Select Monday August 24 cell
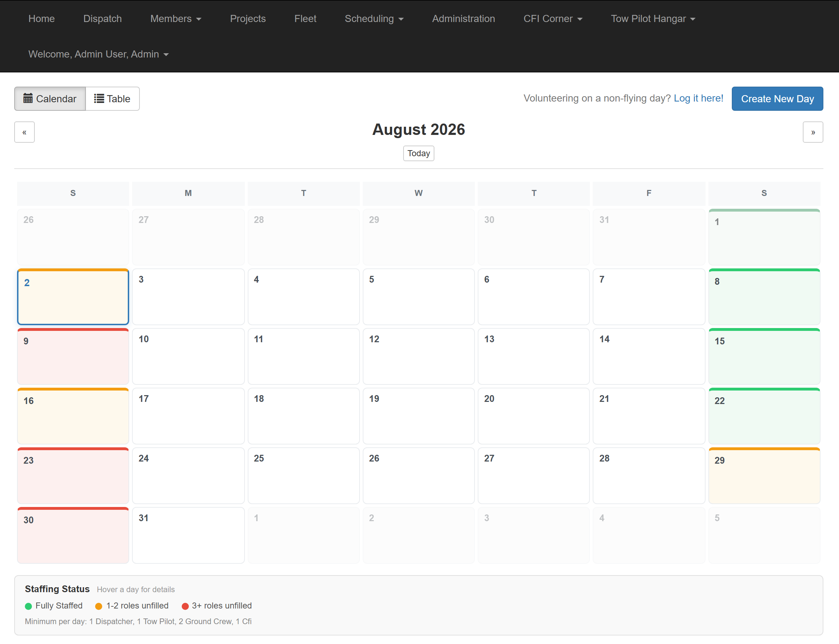This screenshot has width=839, height=644. tap(188, 476)
